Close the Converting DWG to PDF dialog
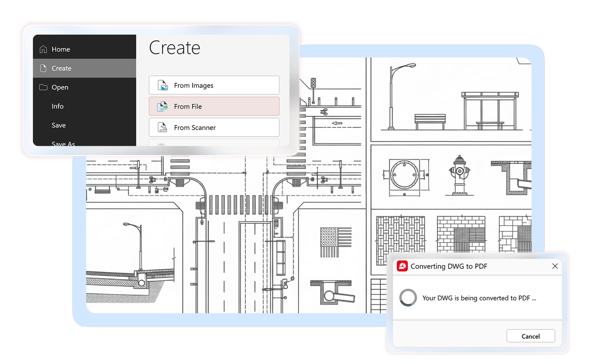 click(555, 266)
